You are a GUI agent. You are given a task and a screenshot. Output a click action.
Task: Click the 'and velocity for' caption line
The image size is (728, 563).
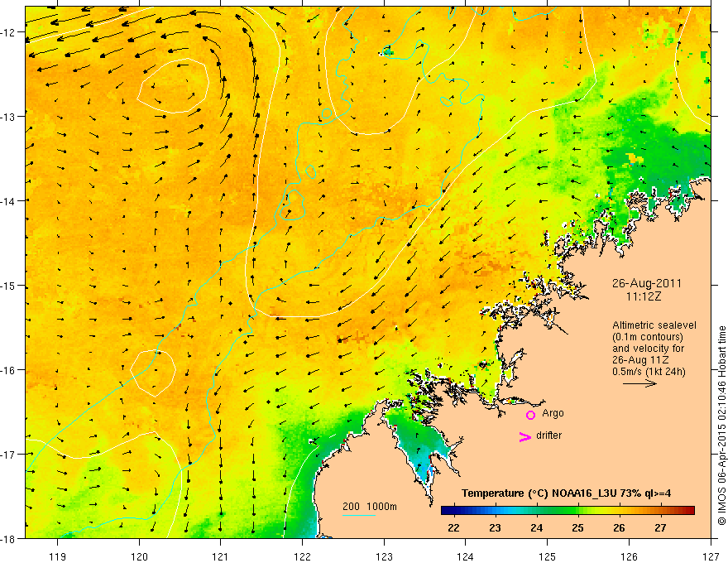[648, 349]
